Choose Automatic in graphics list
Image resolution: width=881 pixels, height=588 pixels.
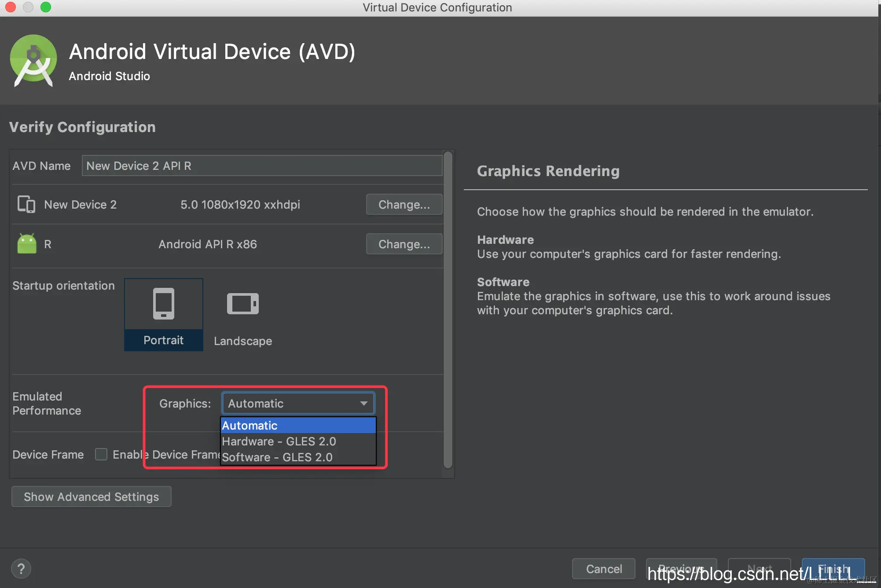(298, 425)
